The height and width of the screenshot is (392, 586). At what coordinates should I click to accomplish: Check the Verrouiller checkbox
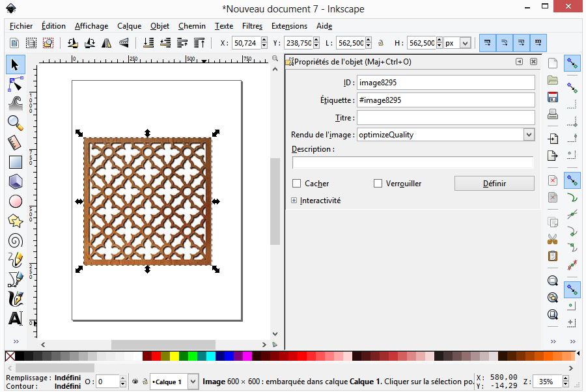(378, 183)
